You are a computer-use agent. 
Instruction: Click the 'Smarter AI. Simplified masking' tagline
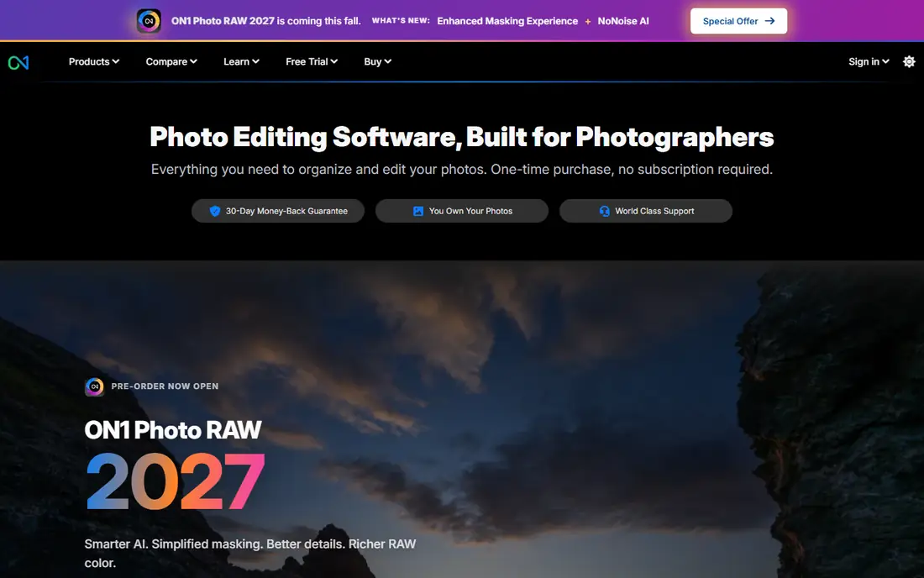(x=249, y=554)
